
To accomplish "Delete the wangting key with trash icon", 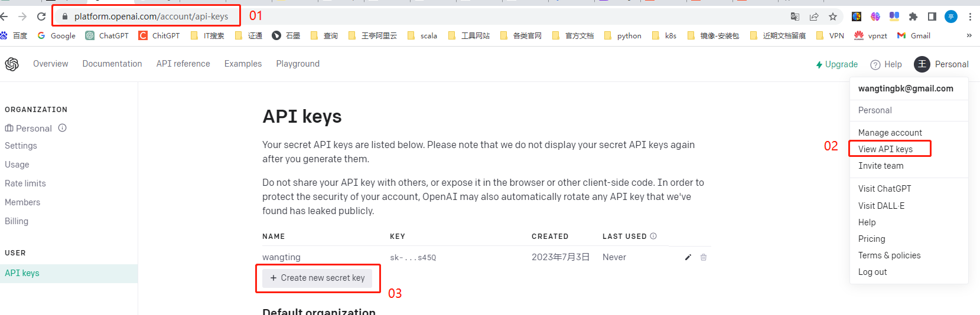I will [x=704, y=257].
